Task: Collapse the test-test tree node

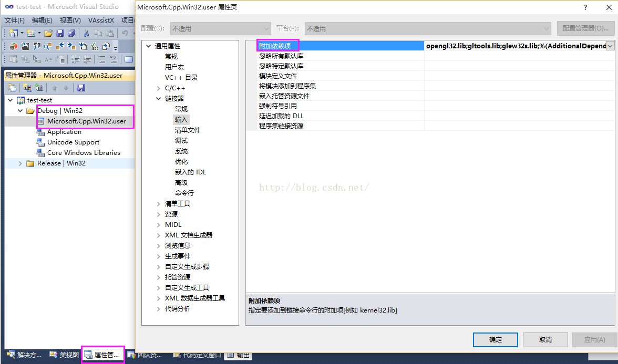Action: 11,100
